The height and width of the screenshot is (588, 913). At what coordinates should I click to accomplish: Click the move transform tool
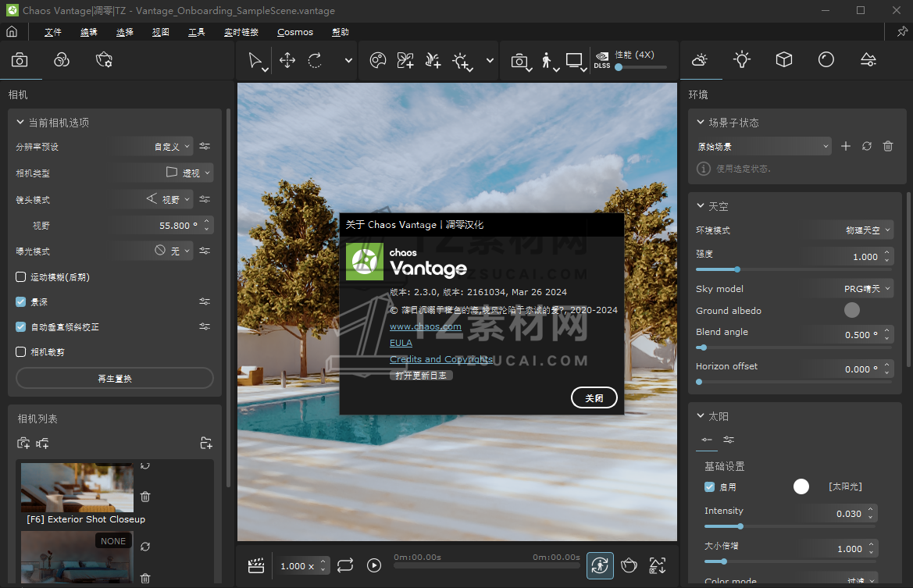point(287,61)
